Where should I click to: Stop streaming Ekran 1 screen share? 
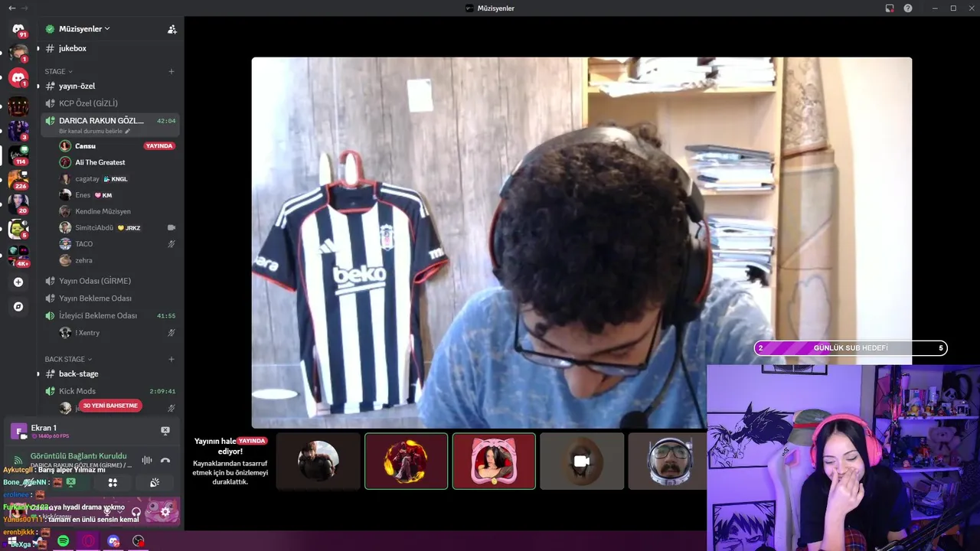tap(165, 431)
